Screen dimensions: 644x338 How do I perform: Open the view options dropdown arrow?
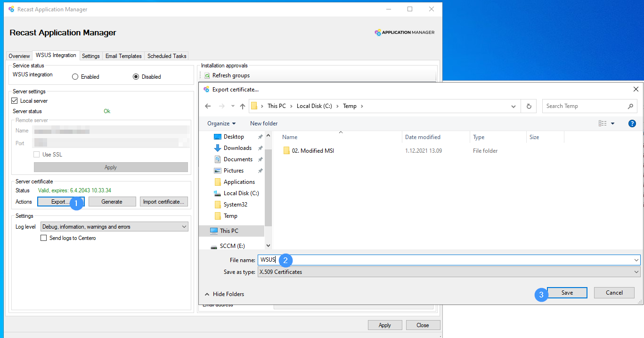pos(613,124)
